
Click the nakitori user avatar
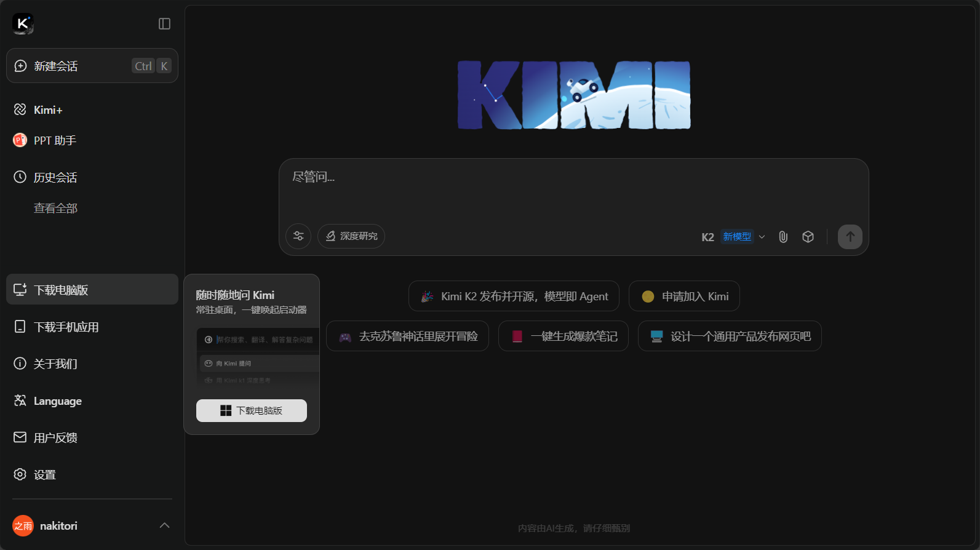pyautogui.click(x=23, y=525)
